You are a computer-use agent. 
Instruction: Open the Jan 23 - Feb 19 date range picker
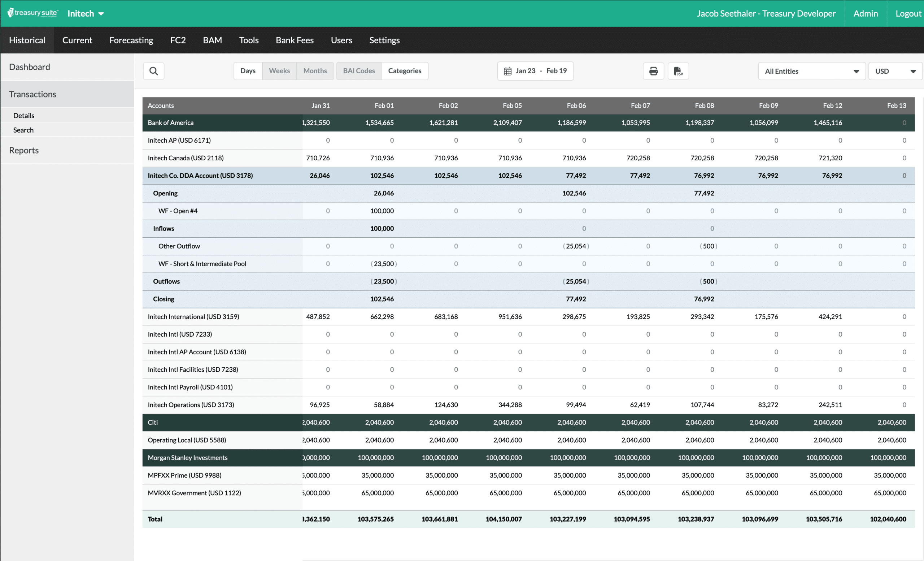point(535,71)
